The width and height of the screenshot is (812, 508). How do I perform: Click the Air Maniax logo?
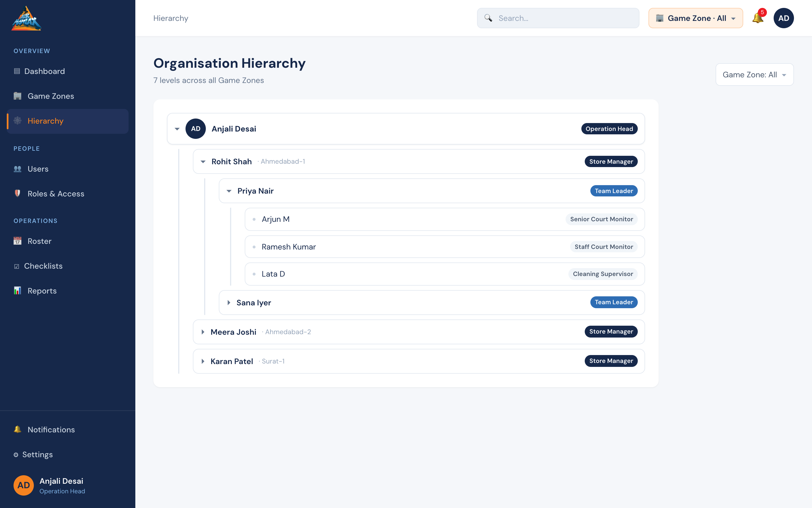click(26, 18)
